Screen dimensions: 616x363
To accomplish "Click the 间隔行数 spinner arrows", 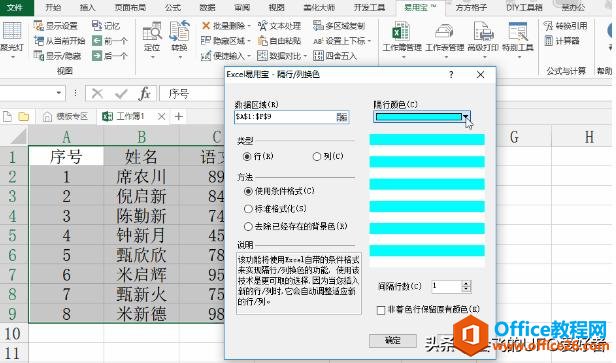I will pyautogui.click(x=466, y=286).
